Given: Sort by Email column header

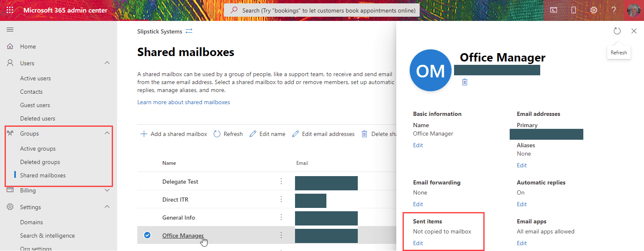Looking at the screenshot, I should point(302,163).
